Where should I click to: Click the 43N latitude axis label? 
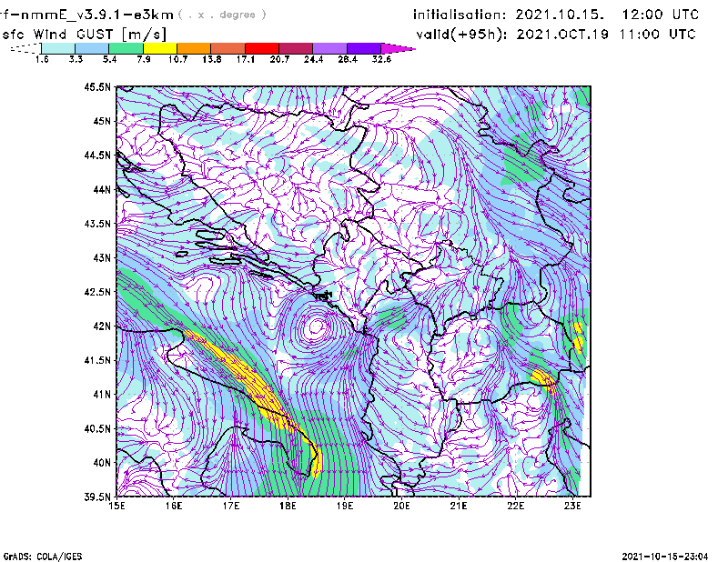pos(102,257)
